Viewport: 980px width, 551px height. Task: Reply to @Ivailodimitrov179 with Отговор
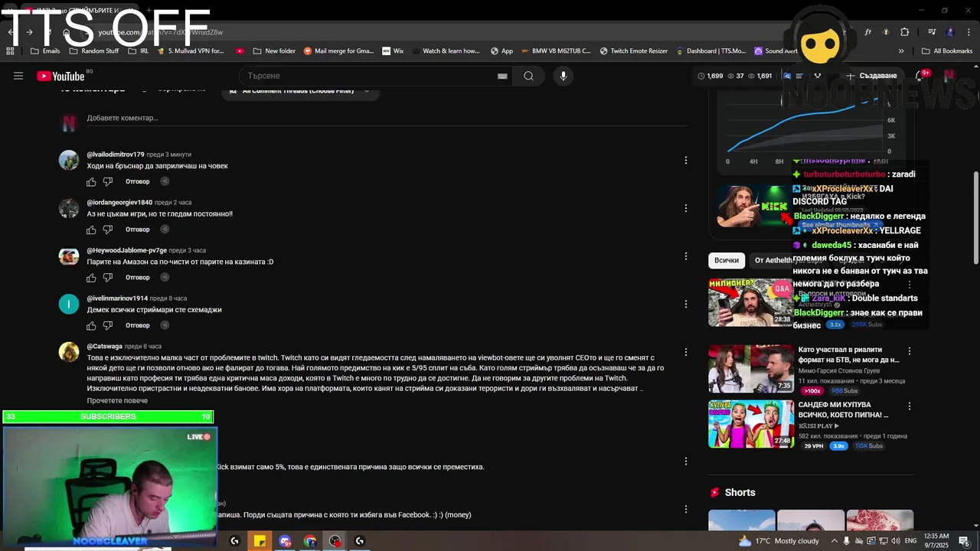coord(138,181)
